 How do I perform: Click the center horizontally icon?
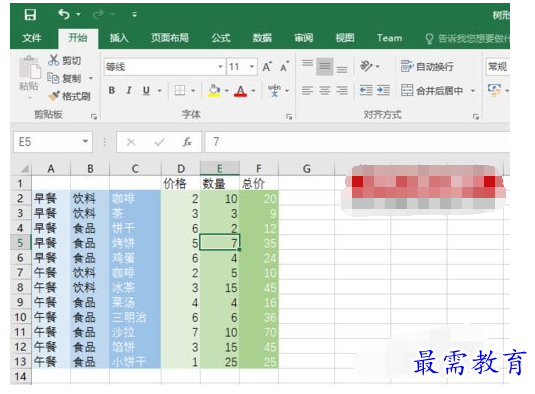click(324, 90)
